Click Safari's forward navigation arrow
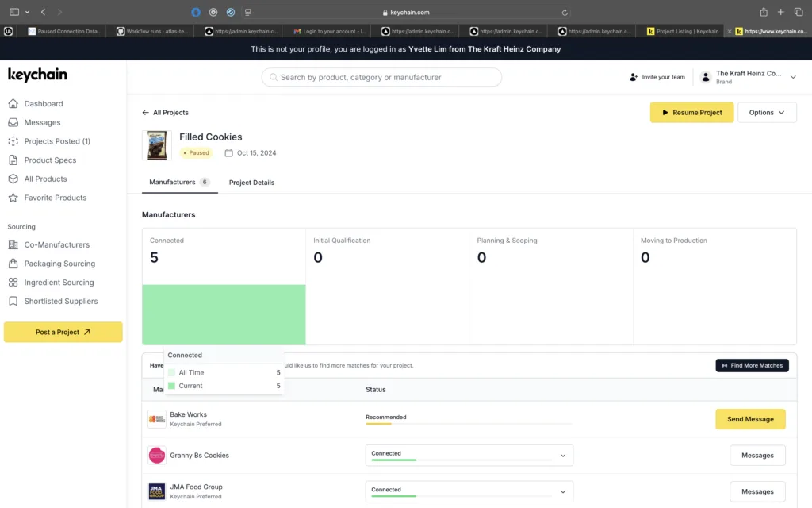The height and width of the screenshot is (508, 812). pos(59,12)
